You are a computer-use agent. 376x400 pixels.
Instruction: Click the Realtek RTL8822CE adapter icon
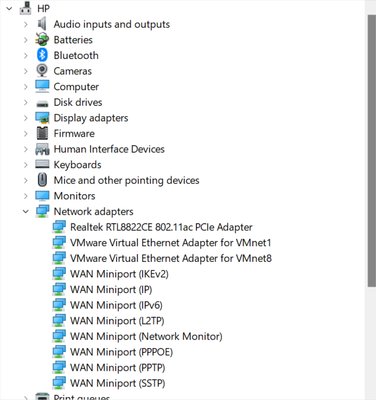[59, 227]
